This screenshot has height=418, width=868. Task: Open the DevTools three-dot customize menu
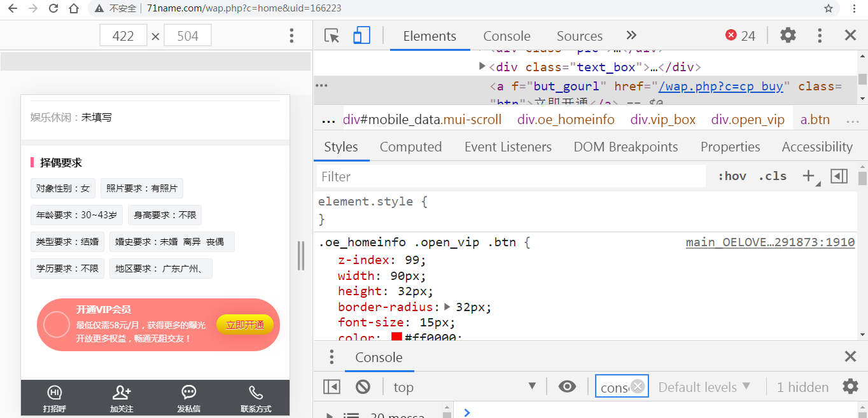coord(820,36)
